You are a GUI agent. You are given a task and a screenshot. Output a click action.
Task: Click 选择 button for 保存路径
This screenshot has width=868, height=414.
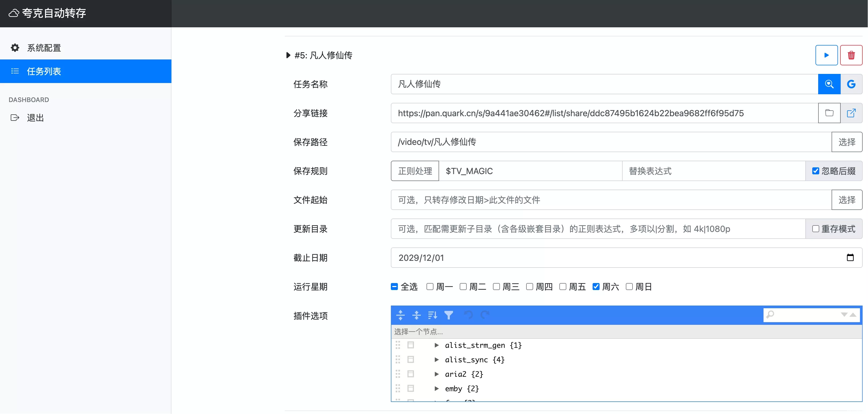point(847,142)
